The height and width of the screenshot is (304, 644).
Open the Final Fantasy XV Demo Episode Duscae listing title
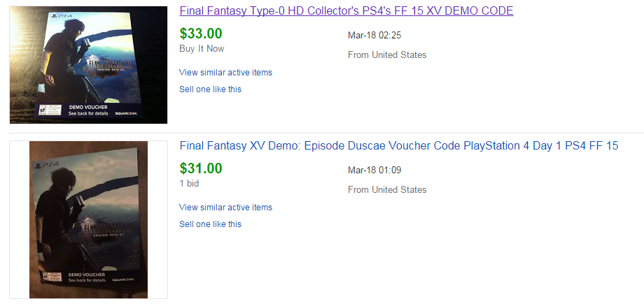pyautogui.click(x=399, y=146)
